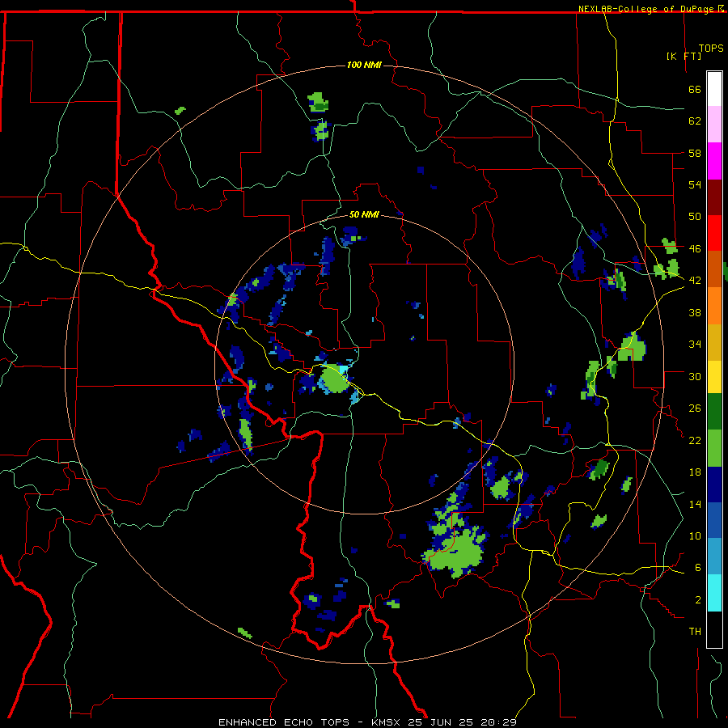728x728 pixels.
Task: Select the 46 scale value
Action: (x=695, y=248)
